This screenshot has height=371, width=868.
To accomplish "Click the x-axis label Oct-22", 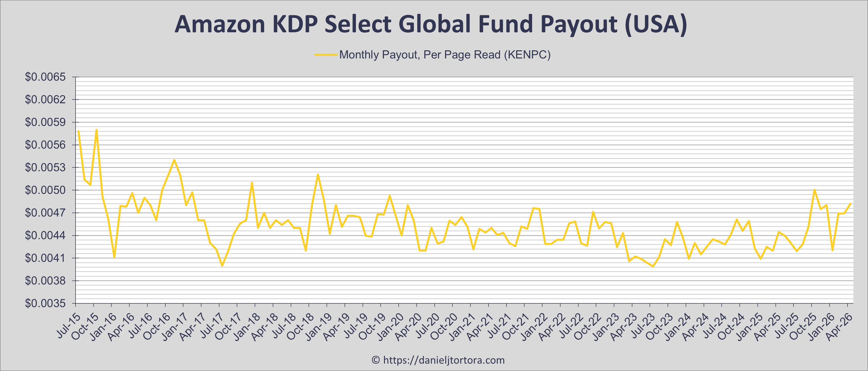I will 588,327.
